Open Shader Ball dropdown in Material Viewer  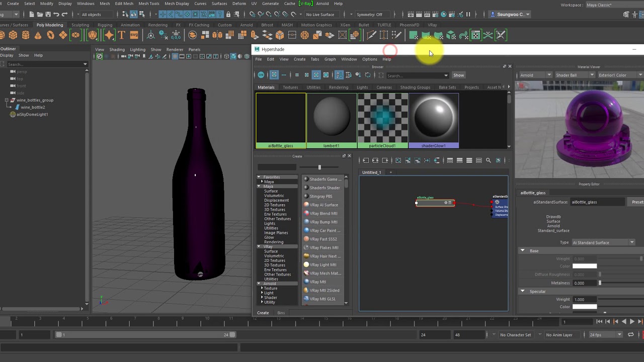(575, 75)
